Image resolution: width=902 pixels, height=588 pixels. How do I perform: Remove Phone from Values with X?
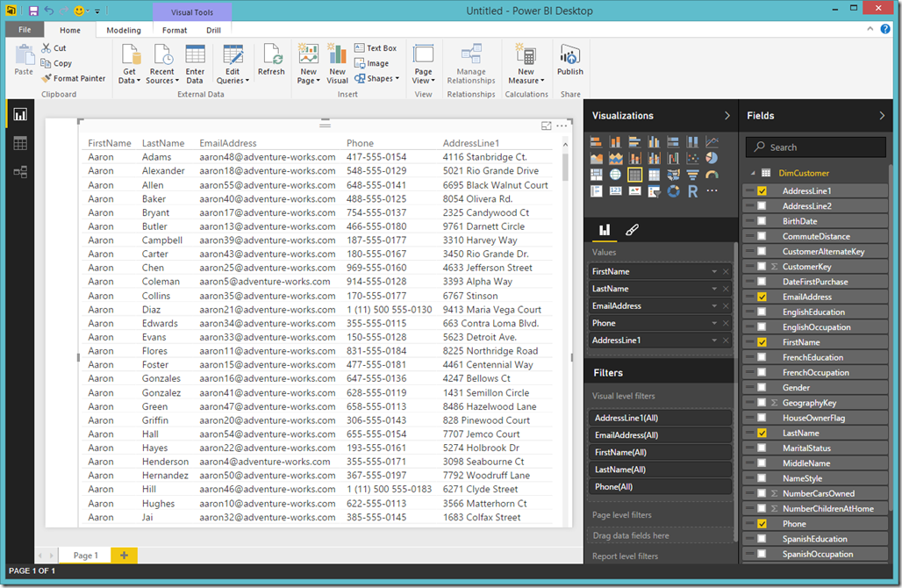point(726,323)
